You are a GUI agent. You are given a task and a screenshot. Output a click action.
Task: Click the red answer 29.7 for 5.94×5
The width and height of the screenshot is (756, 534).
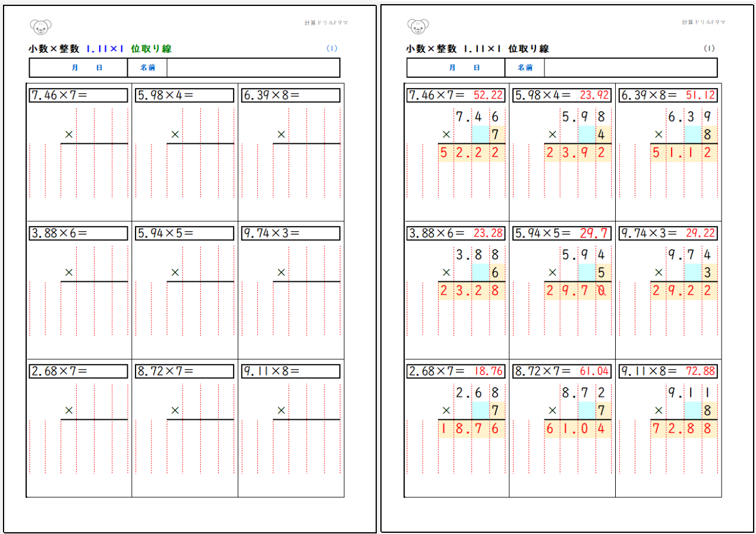594,233
